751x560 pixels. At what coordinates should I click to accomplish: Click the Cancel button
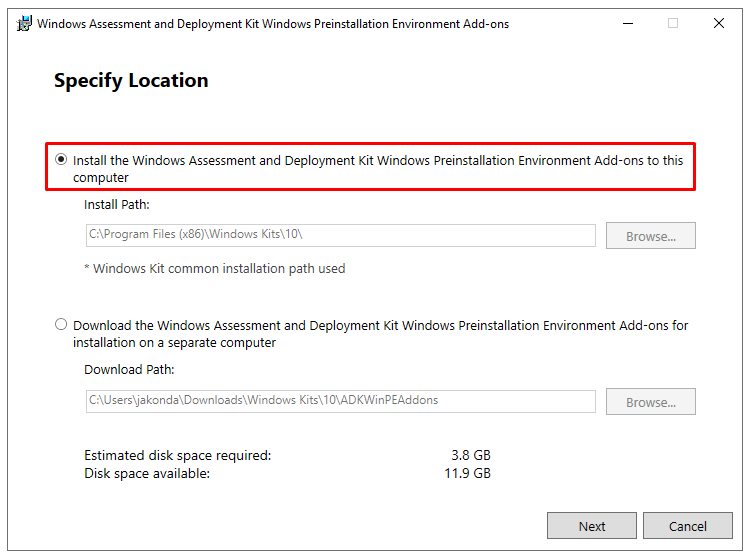coord(687,526)
